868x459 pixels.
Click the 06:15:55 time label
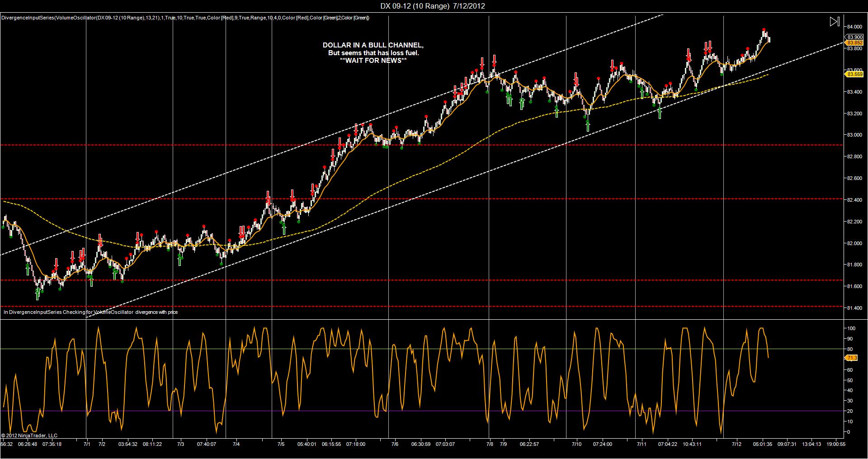(x=331, y=444)
